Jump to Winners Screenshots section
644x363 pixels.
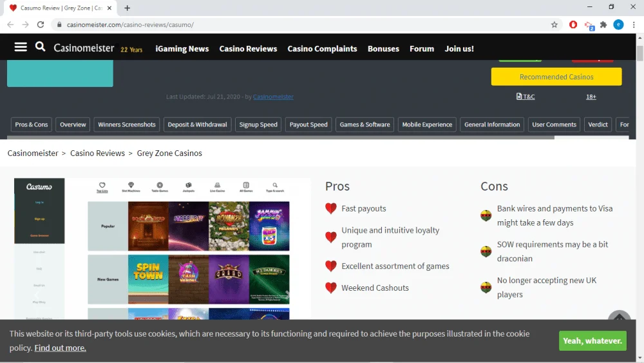(126, 124)
